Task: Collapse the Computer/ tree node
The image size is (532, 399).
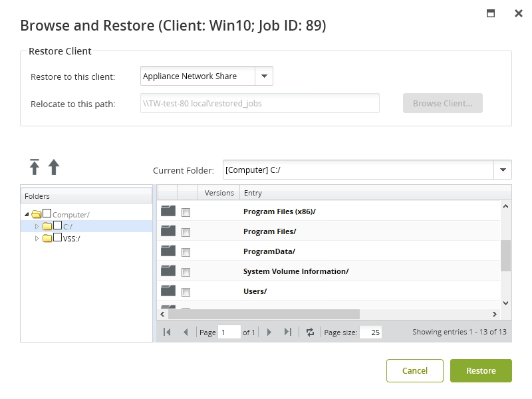Action: (x=27, y=214)
